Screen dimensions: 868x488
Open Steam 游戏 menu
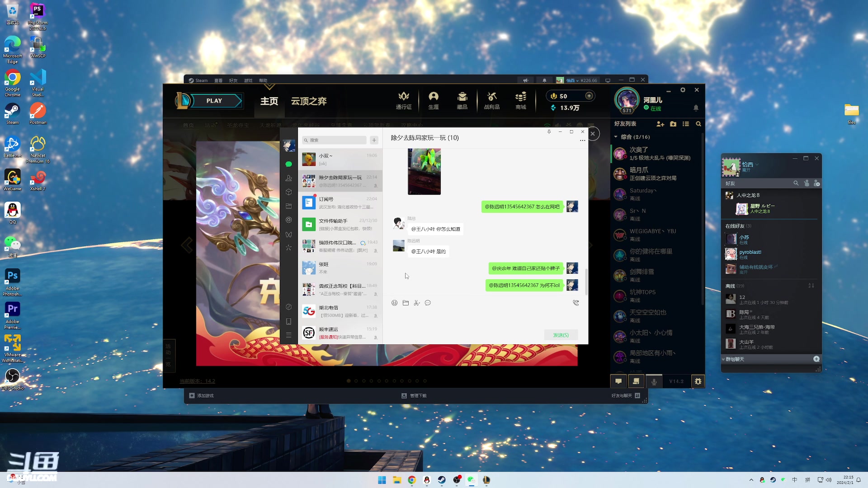pyautogui.click(x=248, y=80)
